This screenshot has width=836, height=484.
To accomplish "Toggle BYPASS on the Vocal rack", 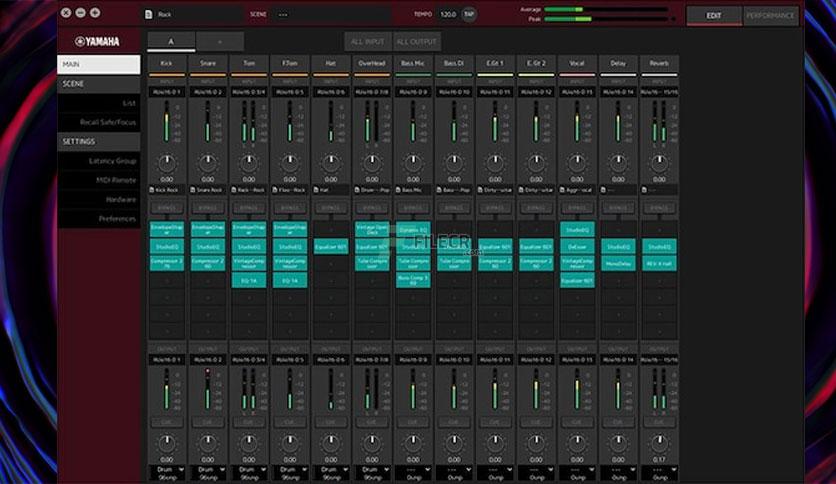I will [577, 208].
